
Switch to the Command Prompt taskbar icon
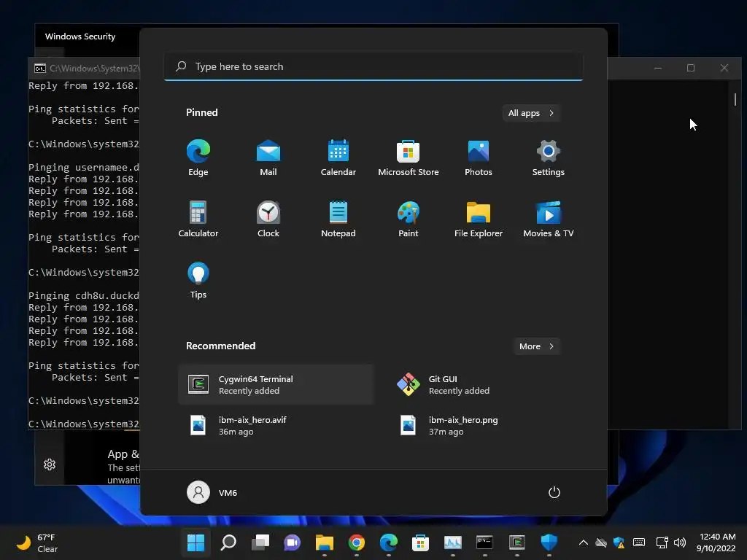click(x=484, y=542)
